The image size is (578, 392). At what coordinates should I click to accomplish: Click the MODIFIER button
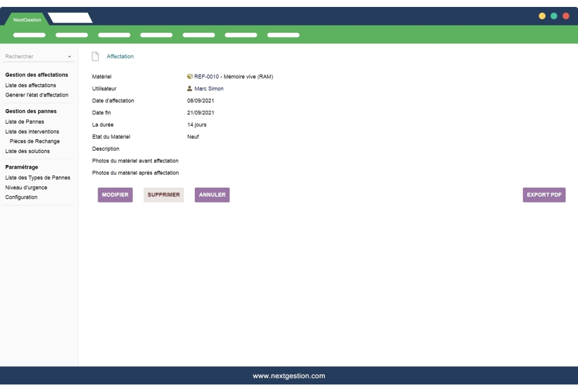(115, 195)
